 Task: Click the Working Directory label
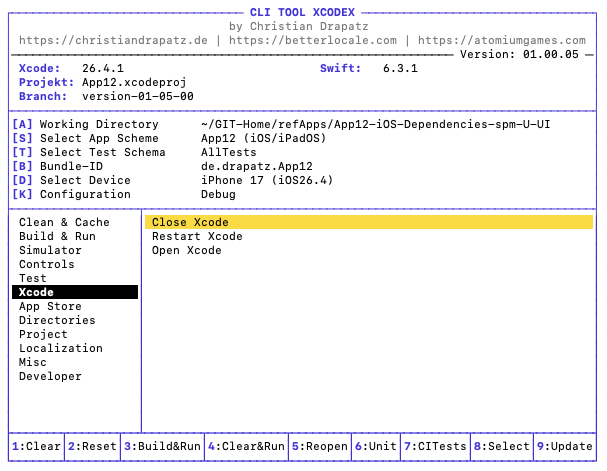pos(99,124)
